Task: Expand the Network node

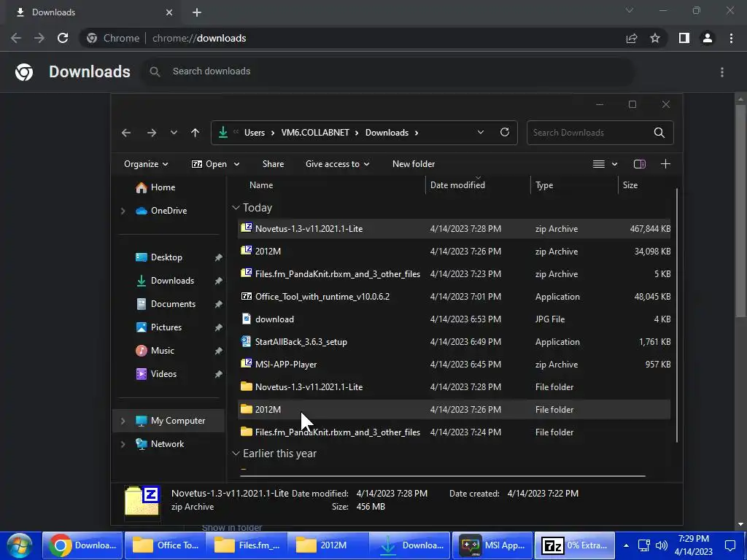Action: tap(123, 444)
